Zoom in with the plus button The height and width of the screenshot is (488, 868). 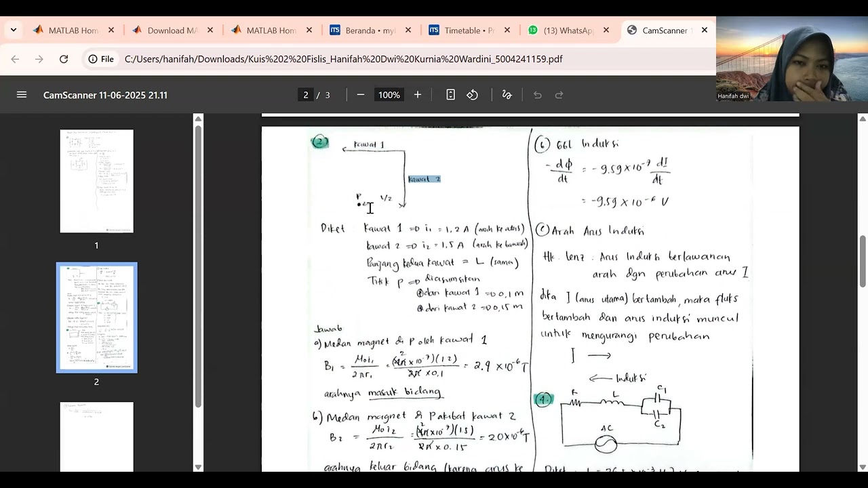tap(418, 95)
